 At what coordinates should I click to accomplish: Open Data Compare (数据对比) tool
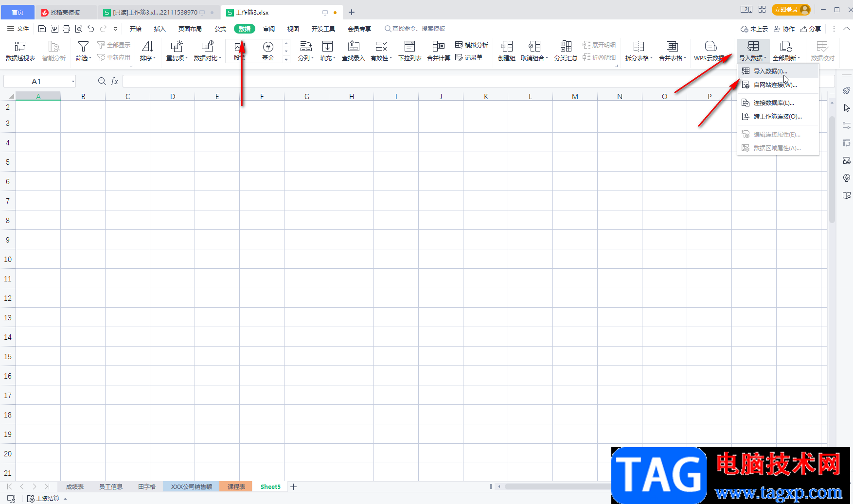[208, 51]
